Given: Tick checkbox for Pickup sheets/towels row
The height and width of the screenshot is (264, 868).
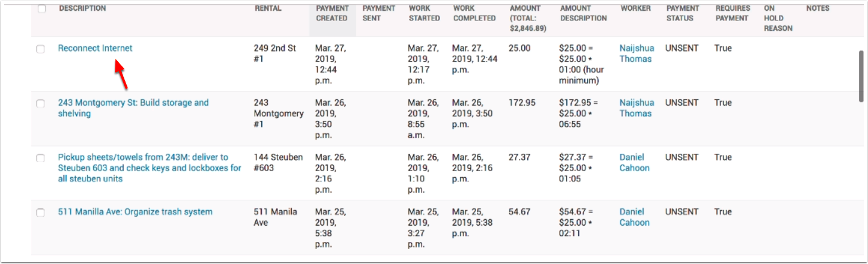Looking at the screenshot, I should (41, 158).
